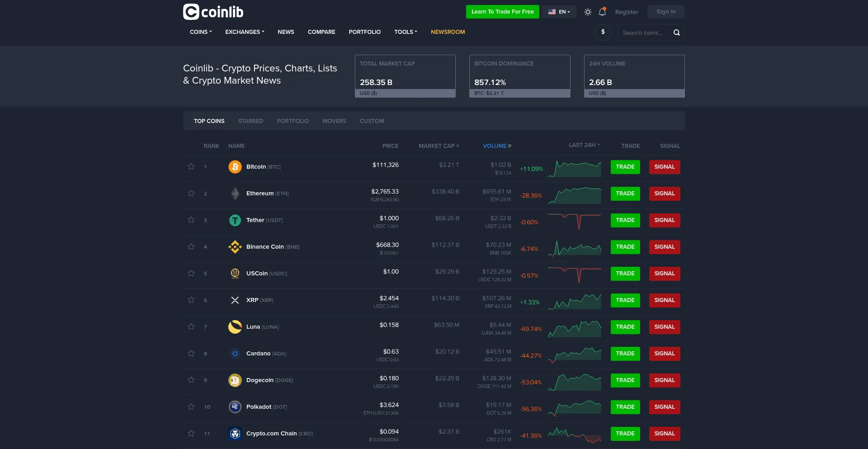Image resolution: width=868 pixels, height=449 pixels.
Task: Click TRADE button for Dogecoin
Action: pos(625,380)
